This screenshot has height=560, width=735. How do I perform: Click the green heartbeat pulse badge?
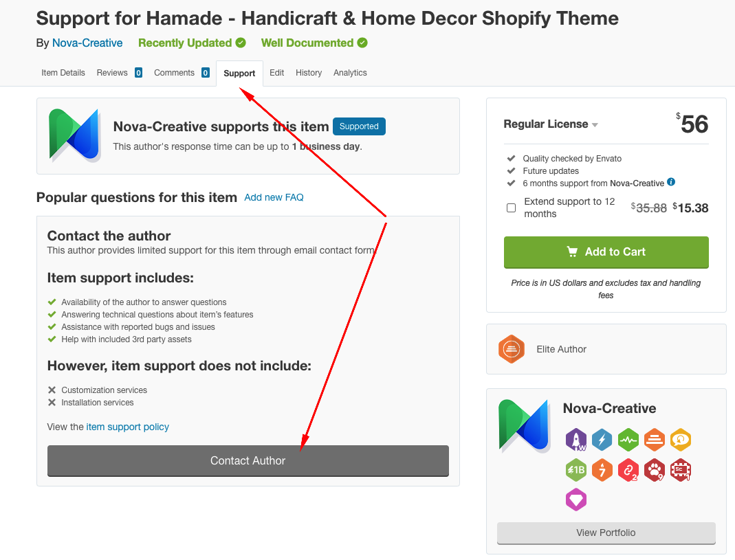click(628, 440)
